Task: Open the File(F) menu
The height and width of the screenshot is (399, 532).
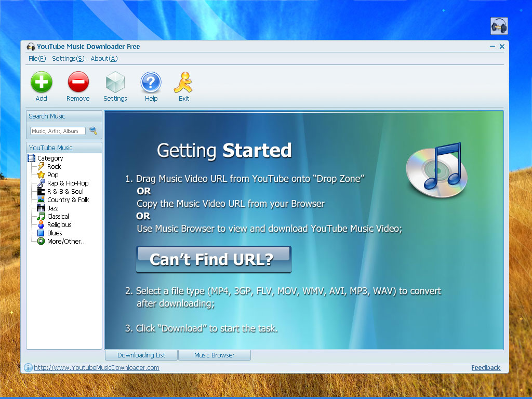Action: tap(37, 58)
